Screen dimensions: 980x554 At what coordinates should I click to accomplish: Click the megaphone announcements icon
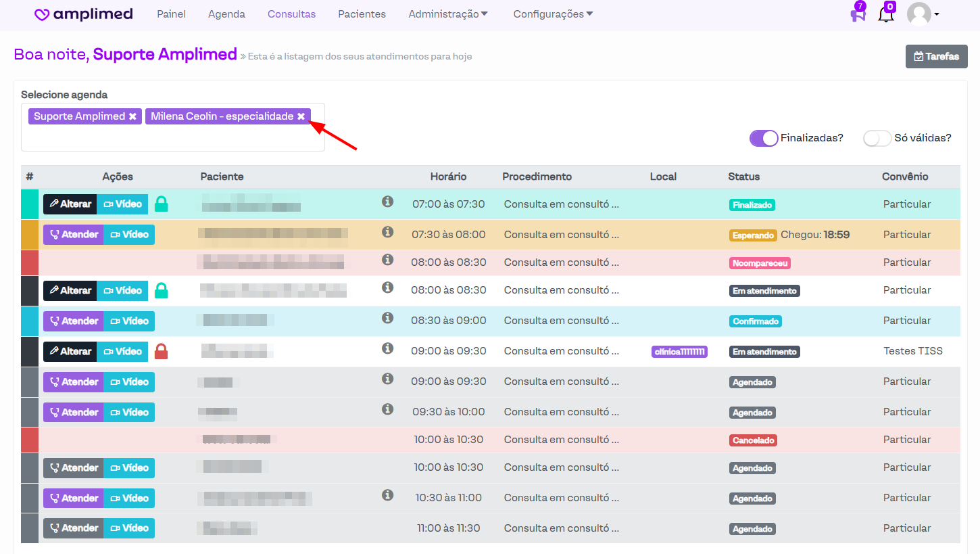[858, 14]
